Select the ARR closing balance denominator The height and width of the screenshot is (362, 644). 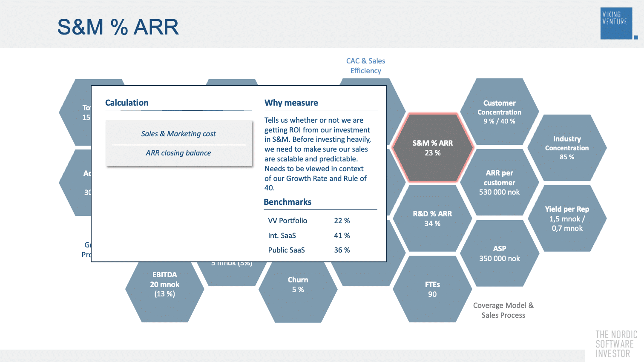pyautogui.click(x=178, y=153)
